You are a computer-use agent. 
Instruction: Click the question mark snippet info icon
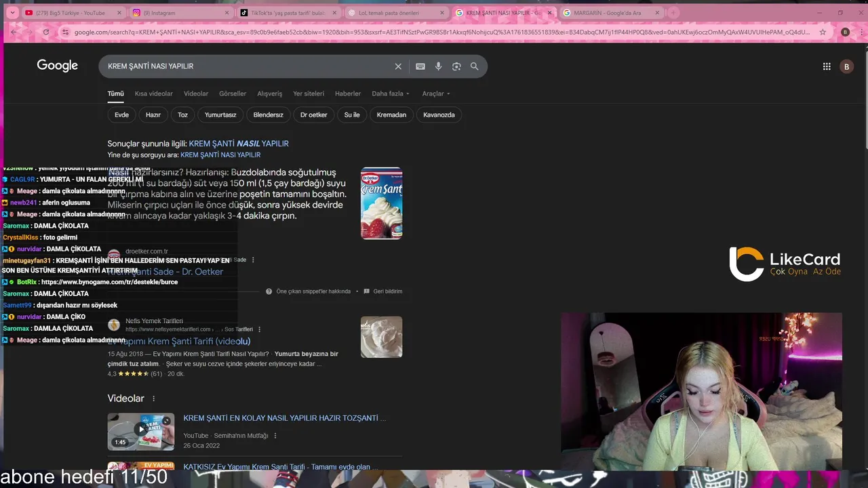tap(269, 291)
